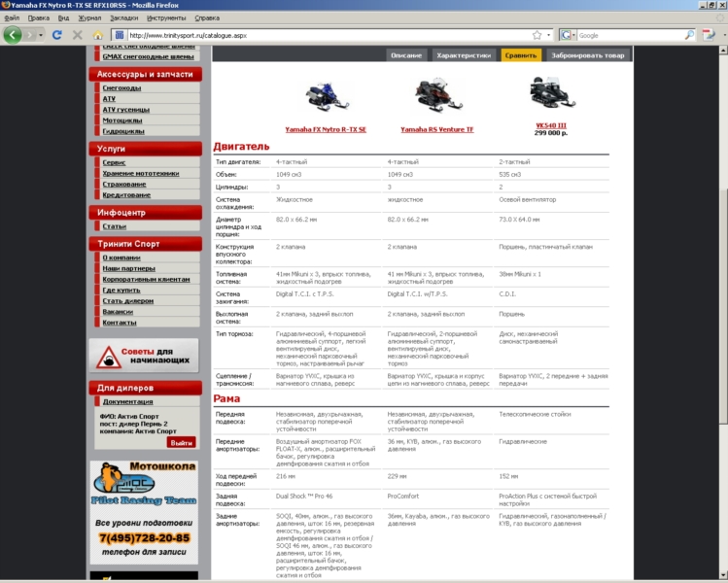The height and width of the screenshot is (583, 728).
Task: Click the RS Venture snowmobile thumbnail
Action: coord(438,96)
